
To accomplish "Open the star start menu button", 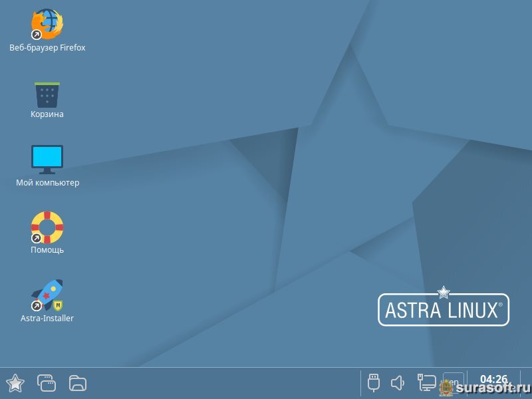I will pyautogui.click(x=15, y=384).
